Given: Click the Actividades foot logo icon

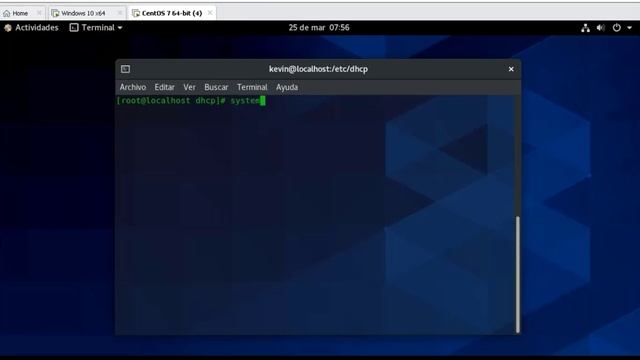Looking at the screenshot, I should (8, 28).
